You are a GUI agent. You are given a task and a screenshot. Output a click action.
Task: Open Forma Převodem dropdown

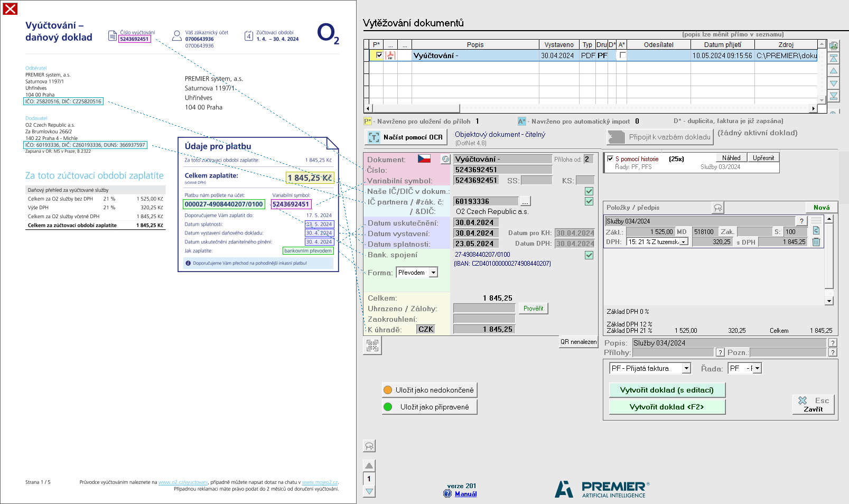coord(433,273)
